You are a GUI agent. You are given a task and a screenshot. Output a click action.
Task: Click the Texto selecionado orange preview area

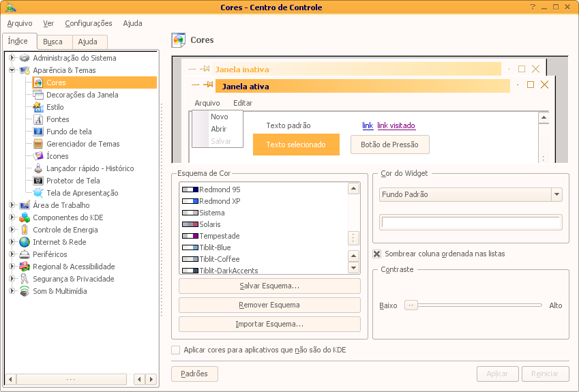click(x=296, y=145)
